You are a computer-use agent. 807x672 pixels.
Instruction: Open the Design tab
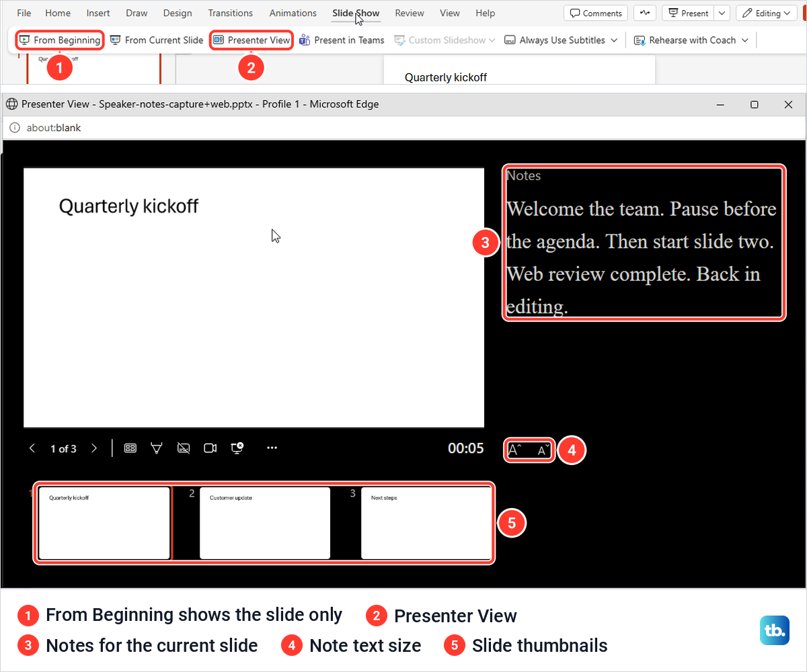pos(178,13)
